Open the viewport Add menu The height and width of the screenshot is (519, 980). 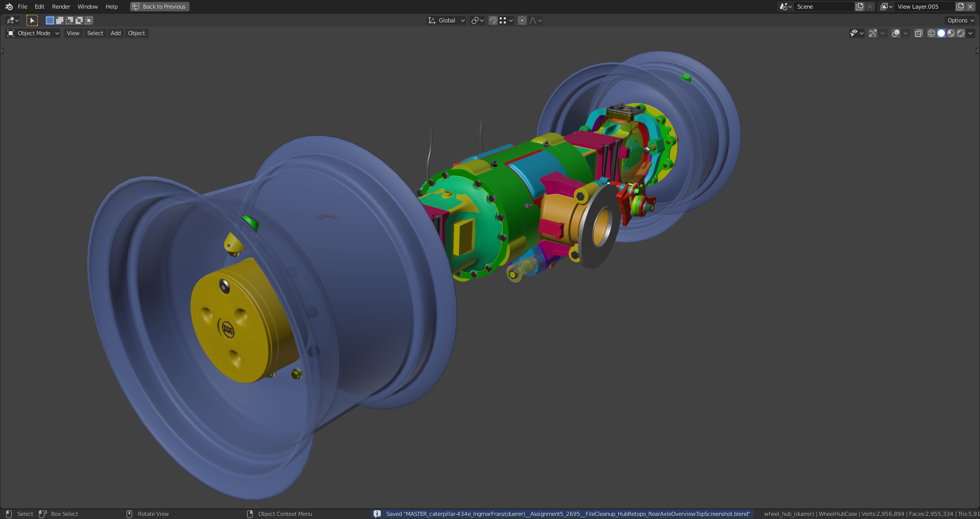pyautogui.click(x=116, y=33)
